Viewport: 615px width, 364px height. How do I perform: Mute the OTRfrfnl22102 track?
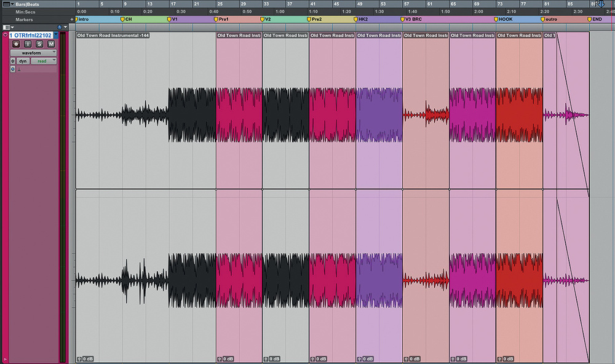51,44
